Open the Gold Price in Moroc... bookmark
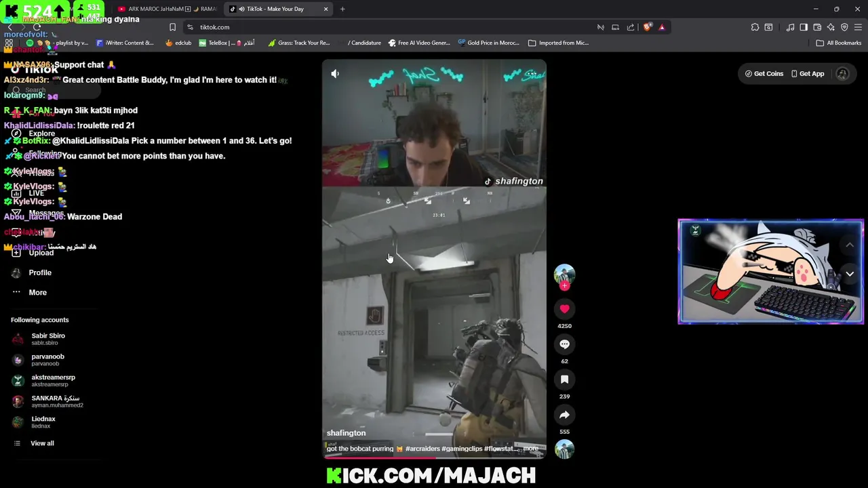This screenshot has width=868, height=488. 488,43
